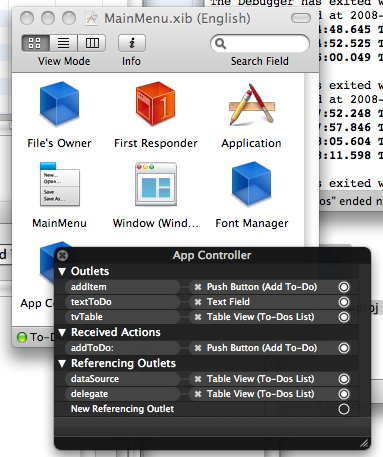The image size is (383, 457).
Task: Click the MainMenu.xib document proxy icon
Action: (91, 18)
